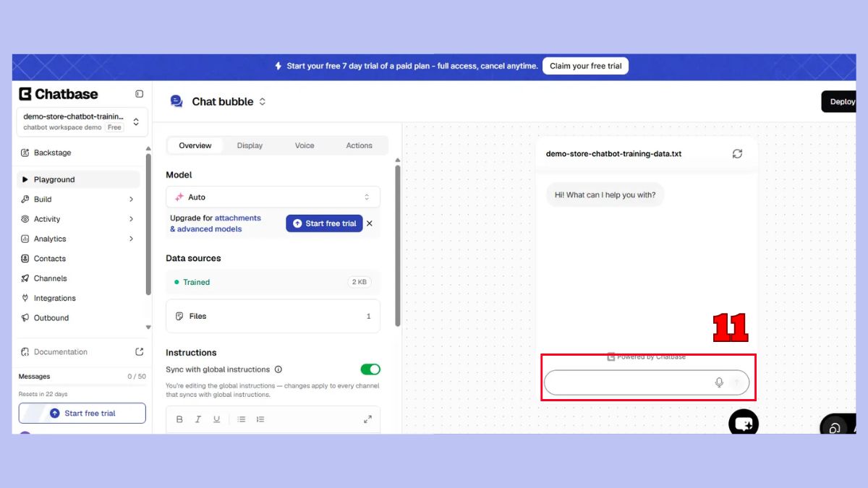Refresh the chat preview conversation
This screenshot has height=488, width=868.
pos(737,154)
